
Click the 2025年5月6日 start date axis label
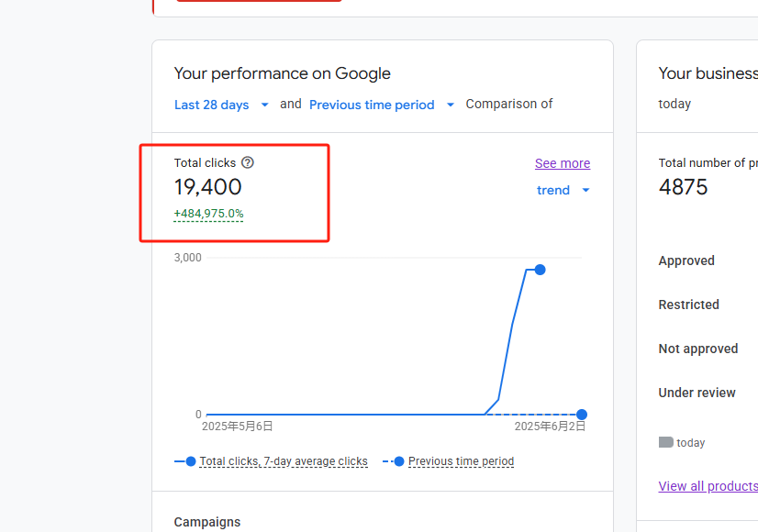point(237,427)
